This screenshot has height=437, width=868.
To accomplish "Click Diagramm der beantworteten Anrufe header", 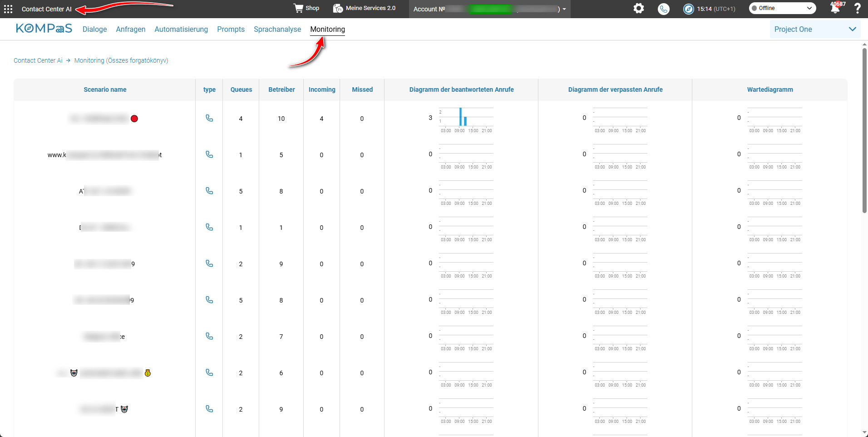I will 462,89.
